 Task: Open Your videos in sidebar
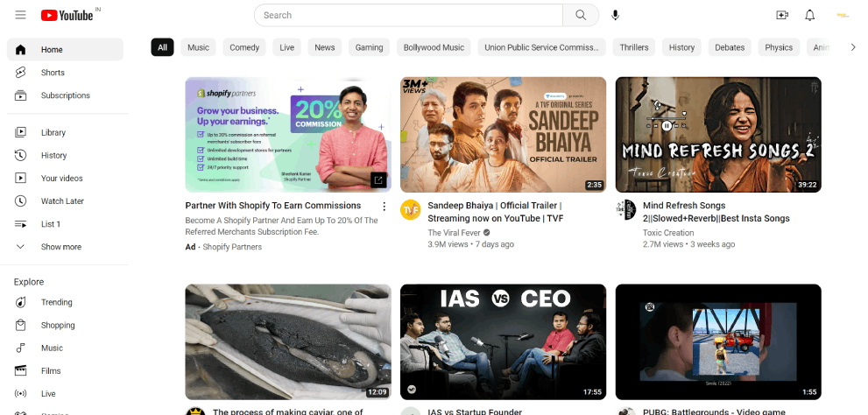pyautogui.click(x=66, y=179)
